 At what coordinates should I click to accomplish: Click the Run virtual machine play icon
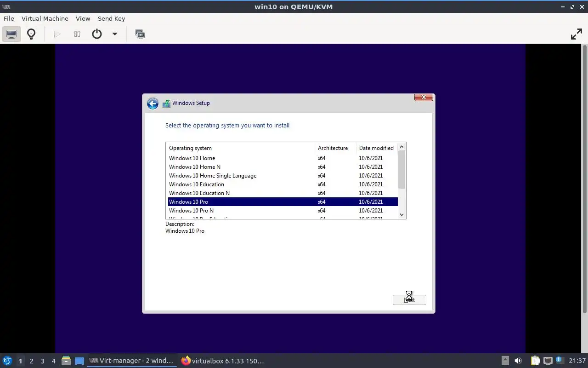(57, 34)
